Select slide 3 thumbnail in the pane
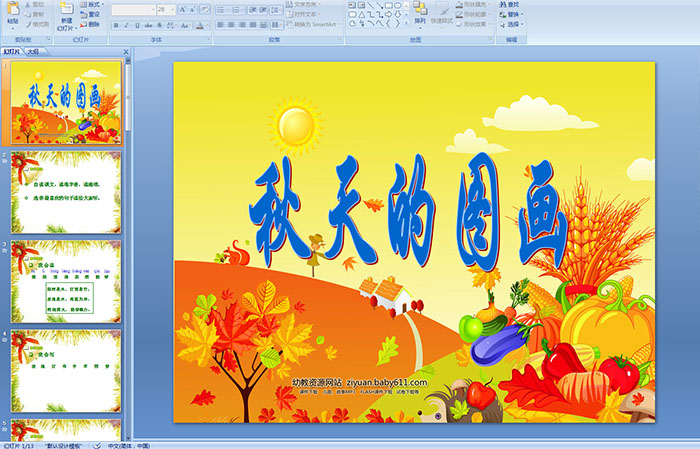This screenshot has width=700, height=449. 66,282
